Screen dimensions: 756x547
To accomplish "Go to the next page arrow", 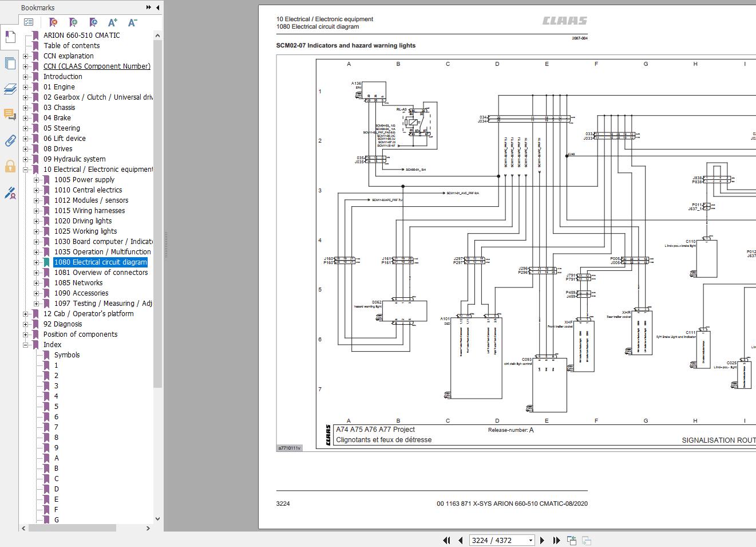I will [x=543, y=540].
